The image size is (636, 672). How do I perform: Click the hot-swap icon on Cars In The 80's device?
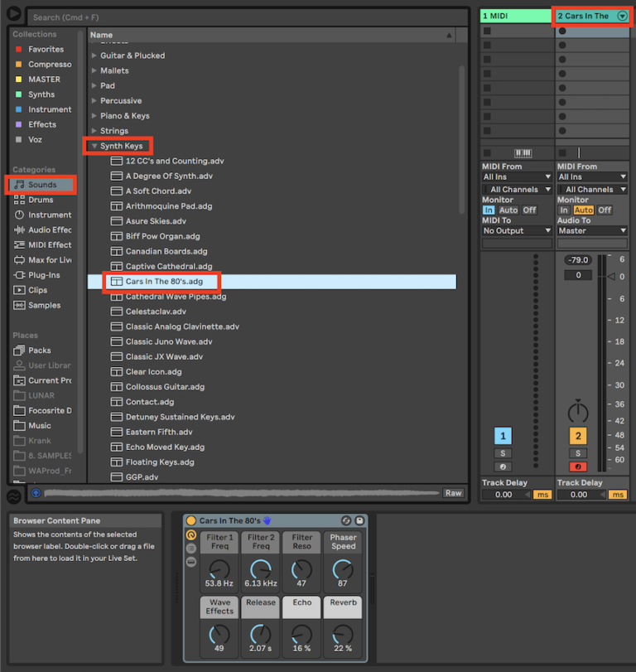346,520
